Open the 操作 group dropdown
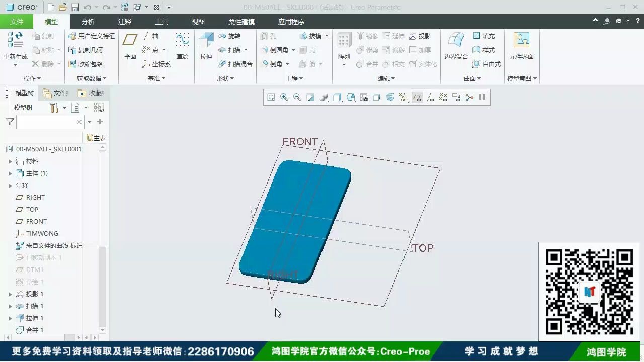This screenshot has width=644, height=362. 32,78
